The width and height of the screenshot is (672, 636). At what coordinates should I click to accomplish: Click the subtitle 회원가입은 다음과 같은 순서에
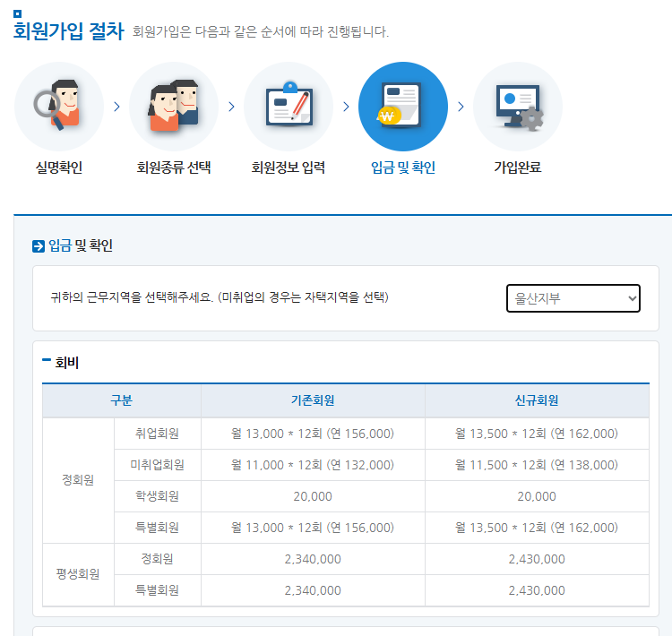coord(261,31)
